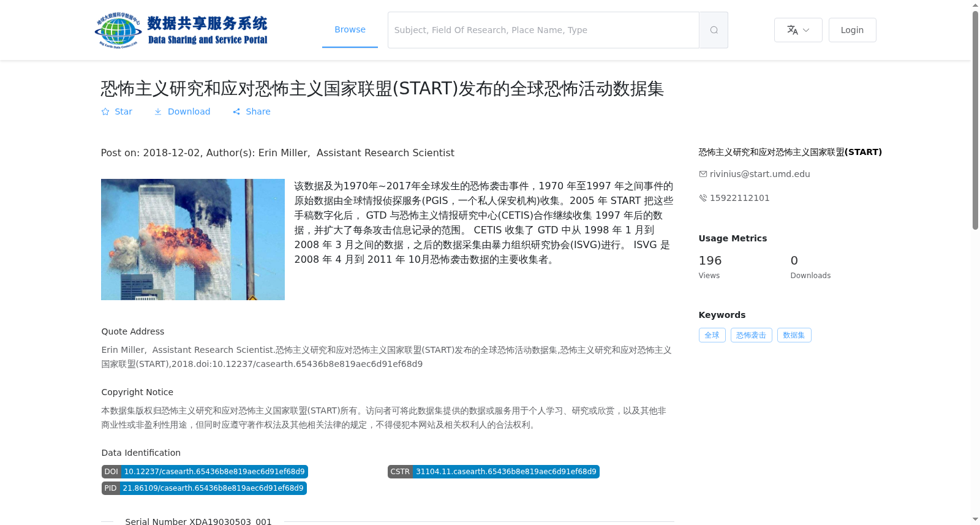Viewport: 980px width, 525px height.
Task: Click the 0 Downloads metric
Action: (x=810, y=267)
